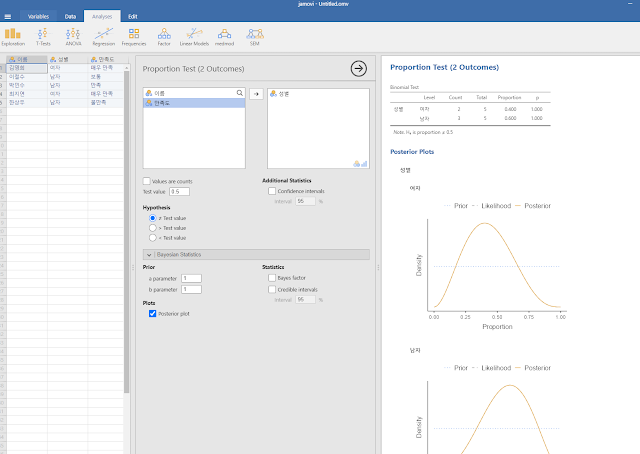Move selected variable with arrow button
Viewport: 640px width, 454px height.
click(256, 94)
